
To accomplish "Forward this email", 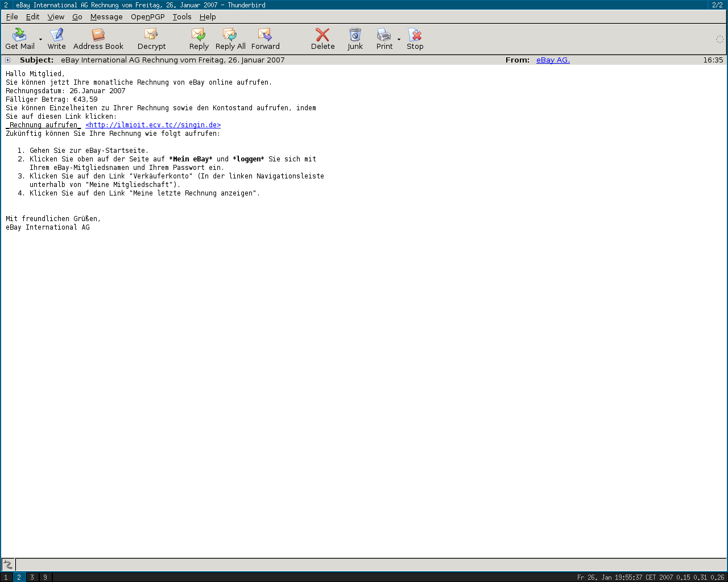I will pyautogui.click(x=266, y=39).
